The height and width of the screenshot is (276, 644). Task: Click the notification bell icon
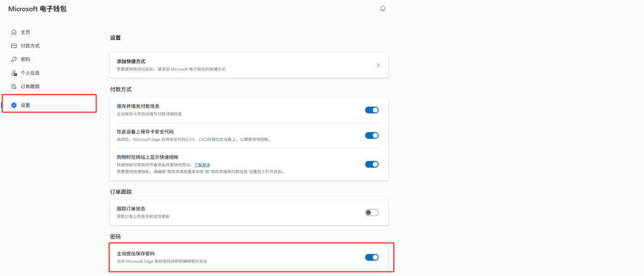click(383, 9)
